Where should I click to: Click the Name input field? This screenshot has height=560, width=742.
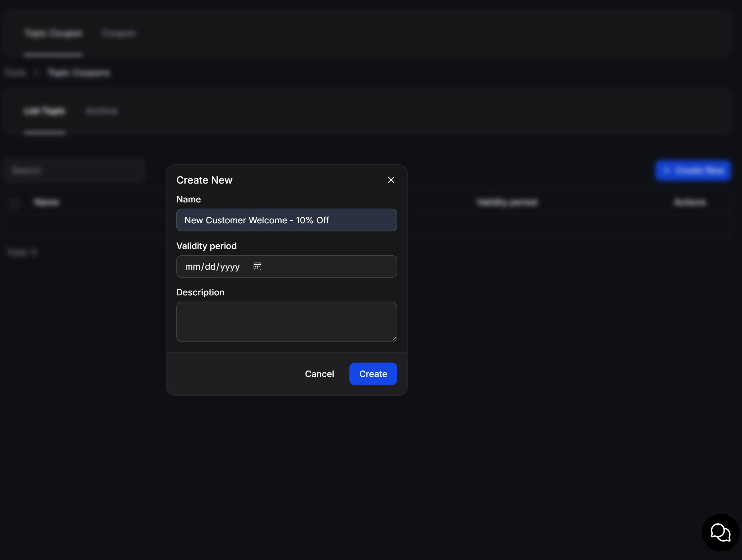pos(286,220)
